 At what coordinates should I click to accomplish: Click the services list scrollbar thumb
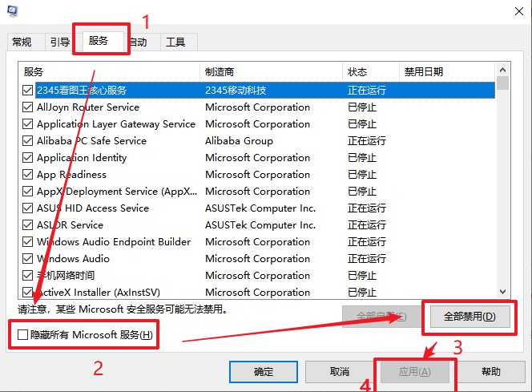503,83
